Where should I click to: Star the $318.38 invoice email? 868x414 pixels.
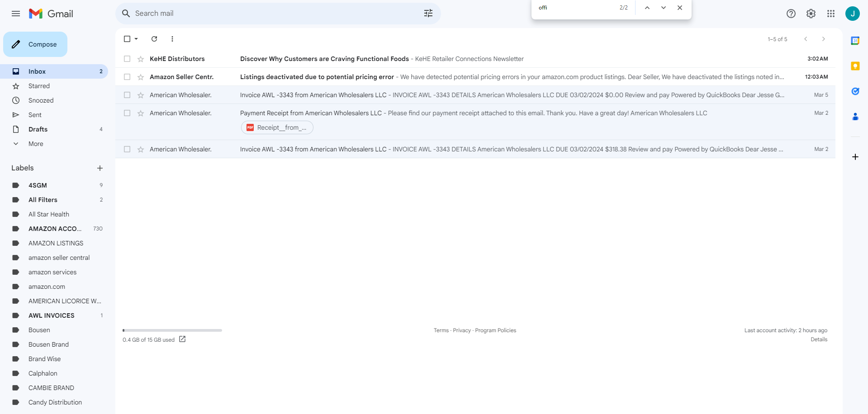(x=141, y=149)
